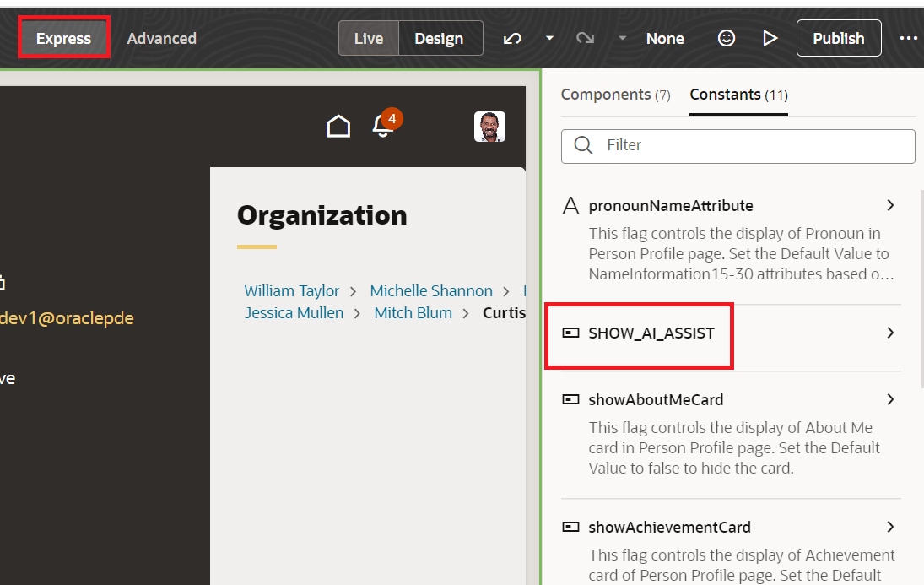This screenshot has width=924, height=585.
Task: Select the Advanced mode tab
Action: (x=161, y=38)
